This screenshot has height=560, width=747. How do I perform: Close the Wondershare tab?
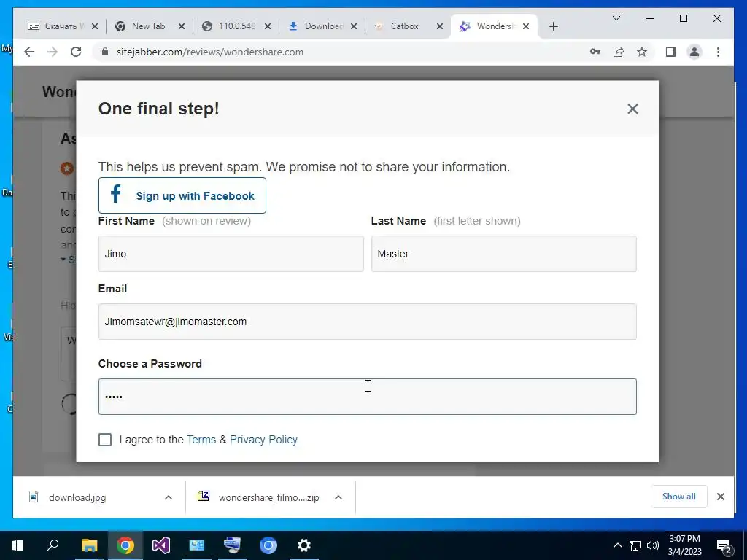(526, 26)
